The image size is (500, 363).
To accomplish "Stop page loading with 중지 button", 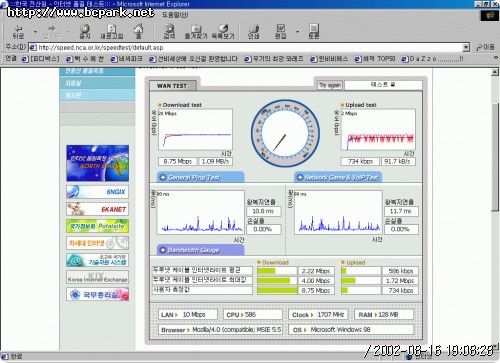I will click(x=85, y=31).
